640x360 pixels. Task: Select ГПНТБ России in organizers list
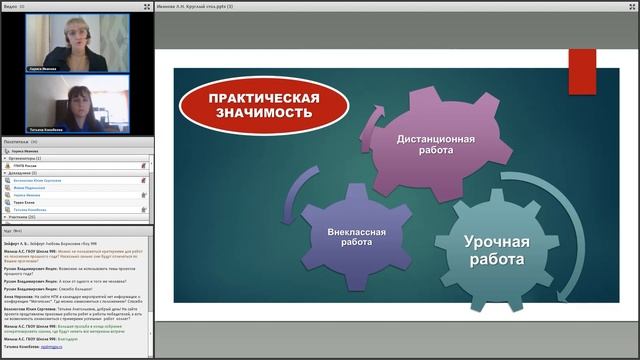click(x=25, y=166)
